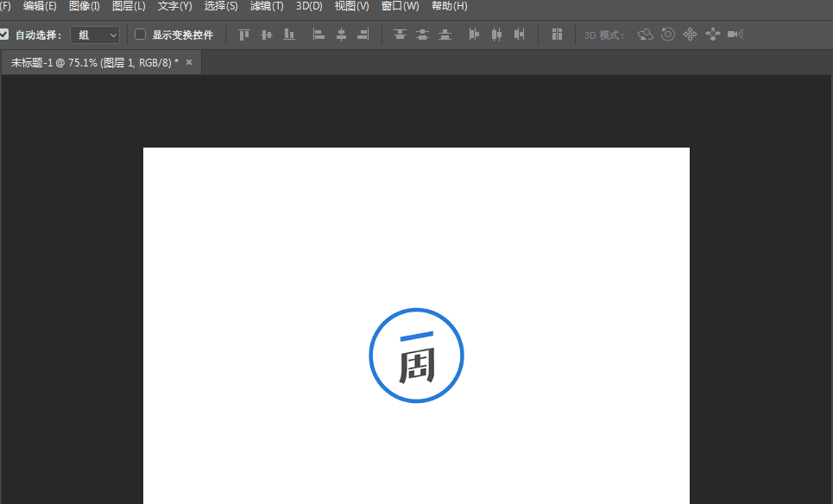Screen dimensions: 833x504
Task: Click the Align right edges icon
Action: tap(363, 35)
